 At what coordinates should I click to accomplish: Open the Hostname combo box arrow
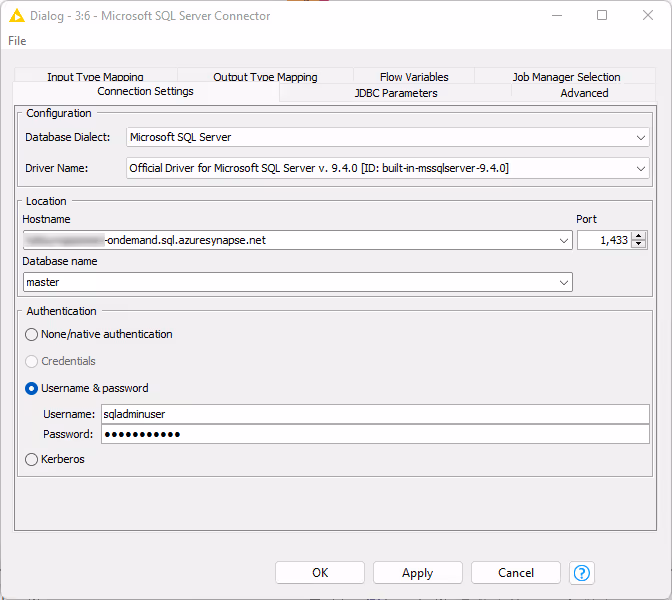(x=564, y=240)
